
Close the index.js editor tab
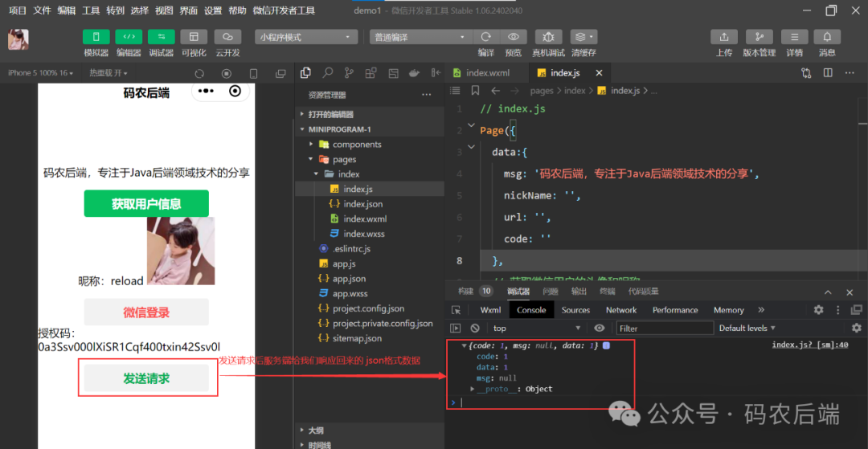click(599, 73)
